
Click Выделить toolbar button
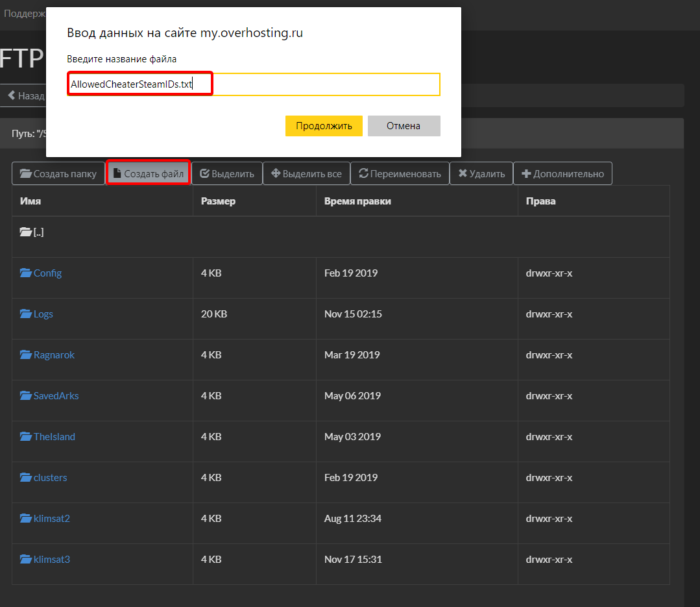(x=227, y=174)
